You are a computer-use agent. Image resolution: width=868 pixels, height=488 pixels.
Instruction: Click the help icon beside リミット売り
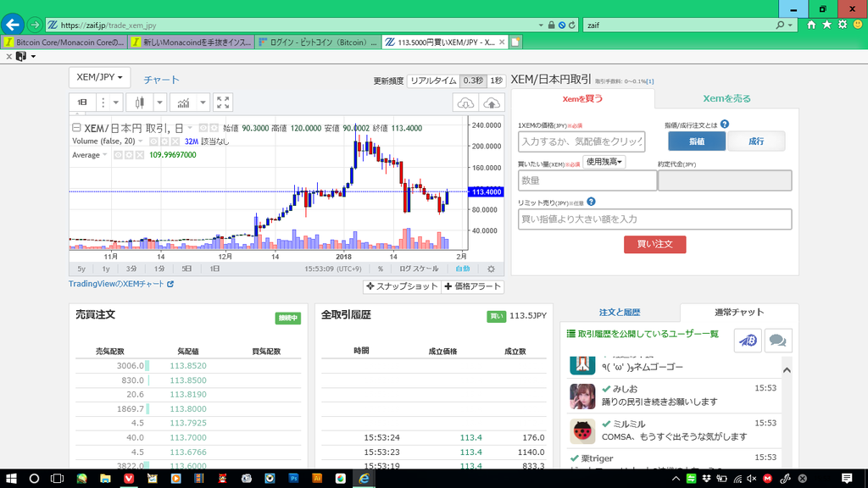[591, 202]
